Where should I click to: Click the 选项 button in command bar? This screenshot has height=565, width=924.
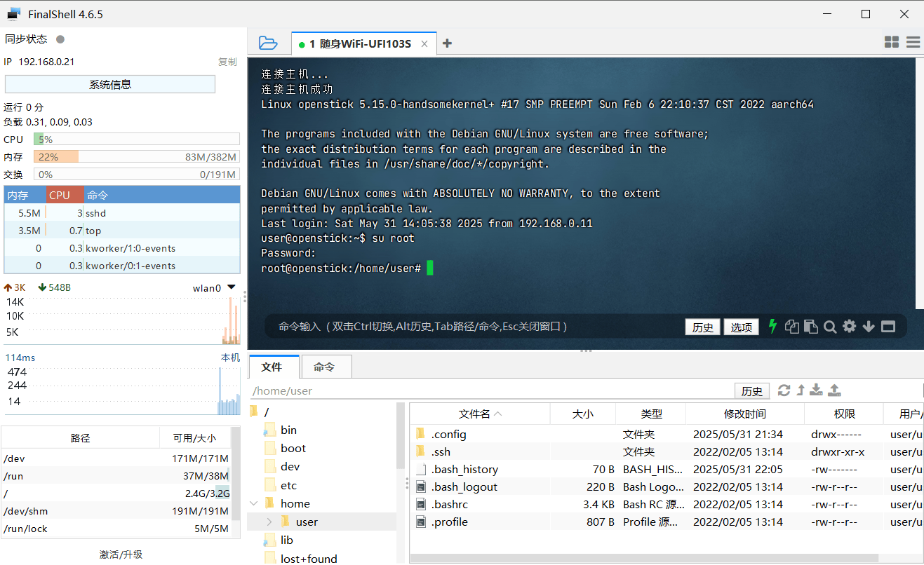tap(741, 327)
